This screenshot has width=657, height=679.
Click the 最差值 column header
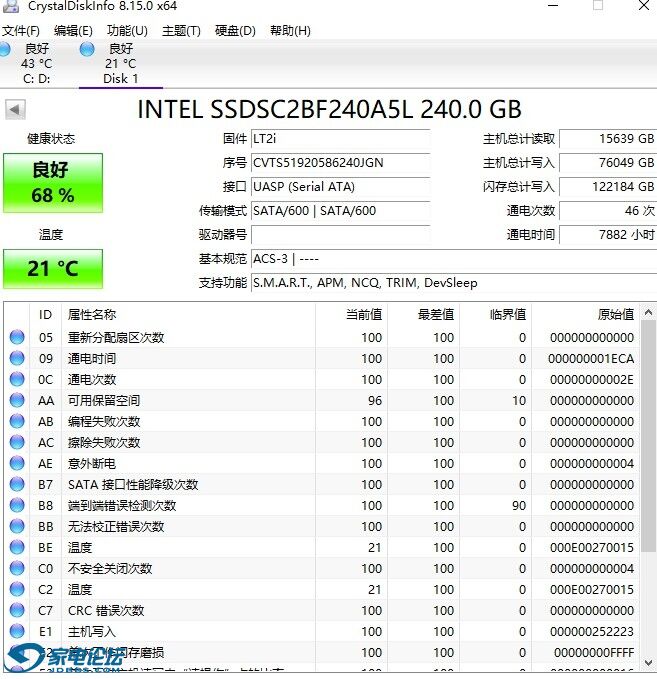424,314
